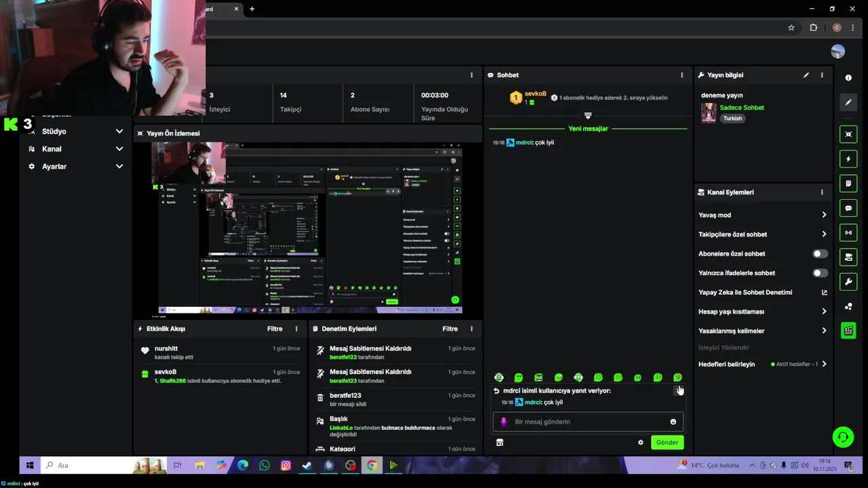Click the pencil icon in right sidebar
The height and width of the screenshot is (488, 868).
[x=848, y=102]
